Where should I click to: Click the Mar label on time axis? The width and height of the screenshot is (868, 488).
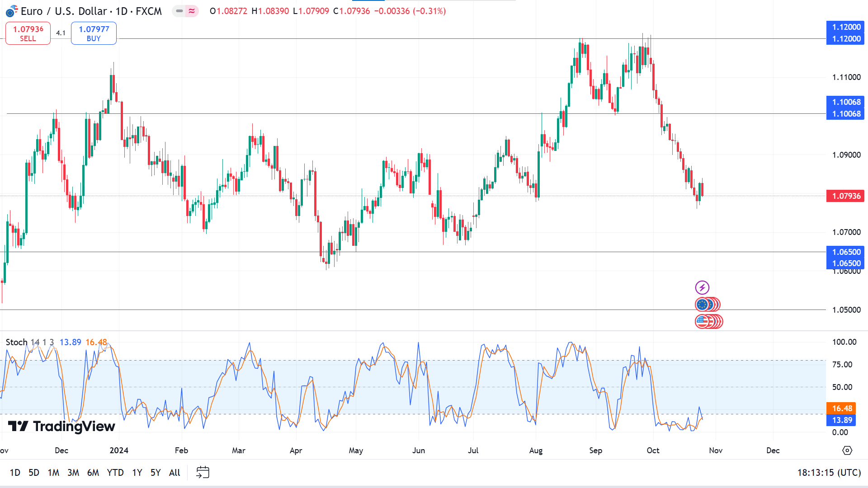[239, 450]
